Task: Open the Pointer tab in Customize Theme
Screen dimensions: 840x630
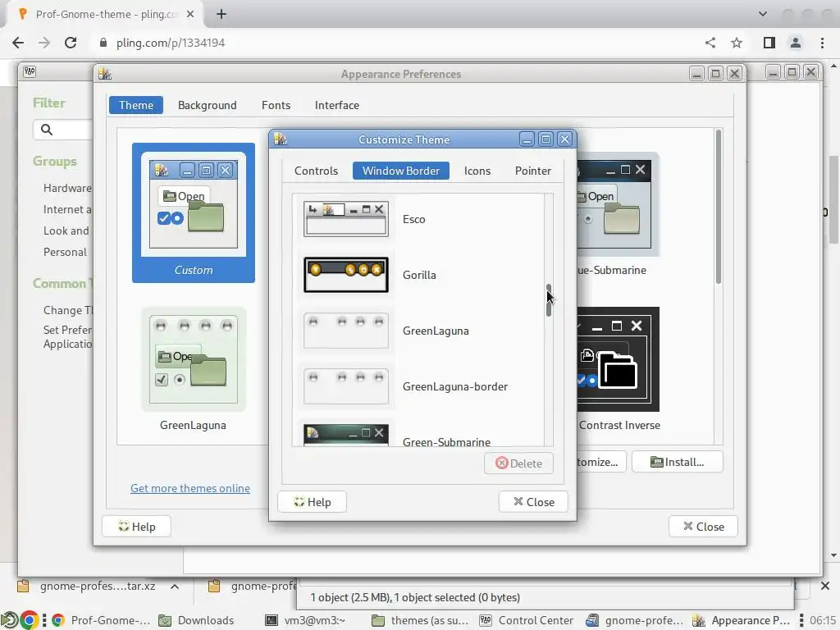Action: [532, 171]
